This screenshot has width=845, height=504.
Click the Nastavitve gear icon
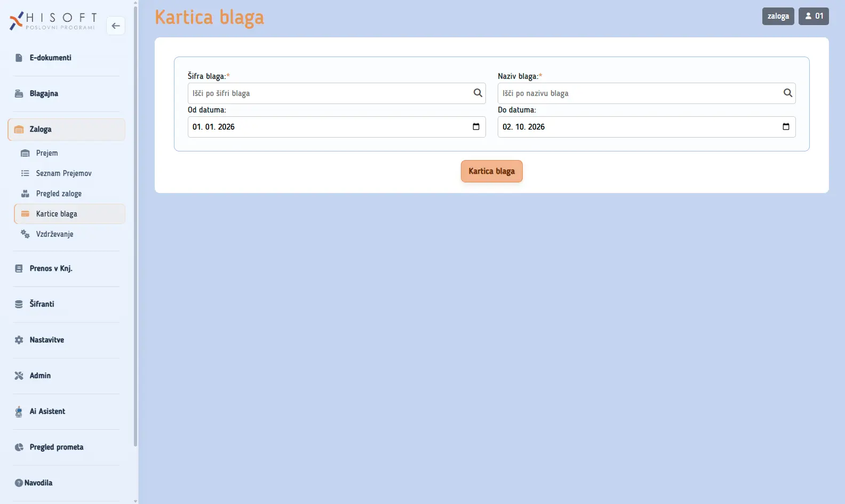[19, 340]
